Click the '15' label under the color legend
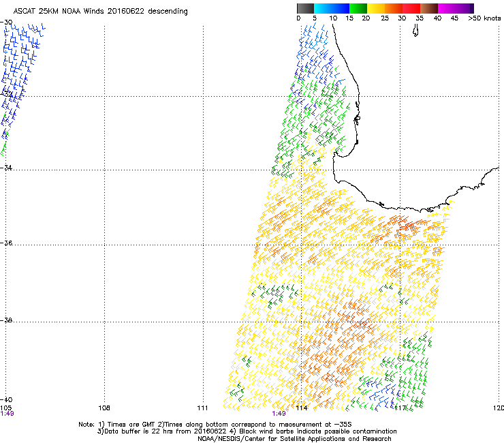This screenshot has width=504, height=443. tap(349, 18)
